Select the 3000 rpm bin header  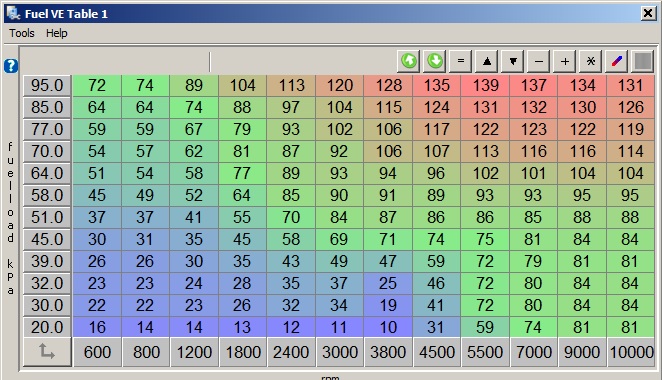pos(340,352)
